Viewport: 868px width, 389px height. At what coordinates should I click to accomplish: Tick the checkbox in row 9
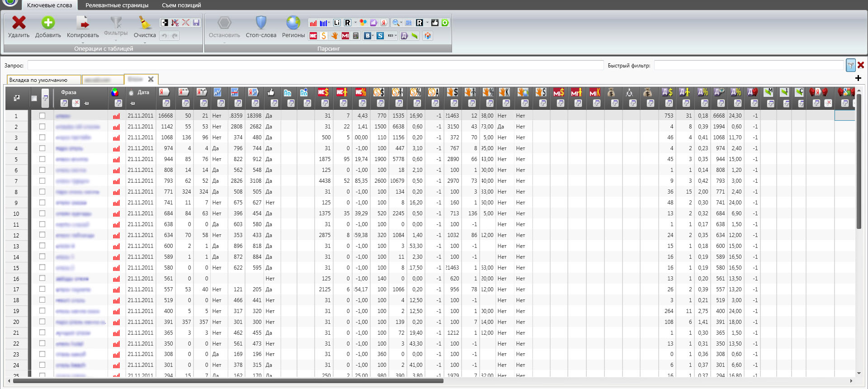42,203
